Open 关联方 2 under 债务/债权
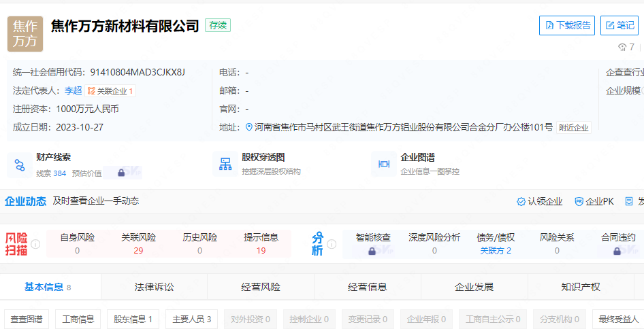644x329 pixels. pyautogui.click(x=496, y=251)
